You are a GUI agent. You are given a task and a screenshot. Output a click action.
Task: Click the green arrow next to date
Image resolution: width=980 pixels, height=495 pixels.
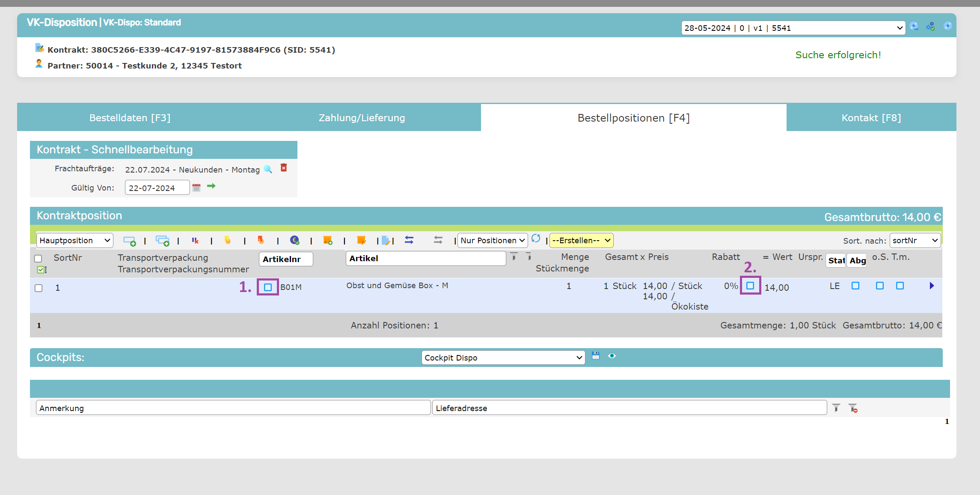[x=211, y=186]
